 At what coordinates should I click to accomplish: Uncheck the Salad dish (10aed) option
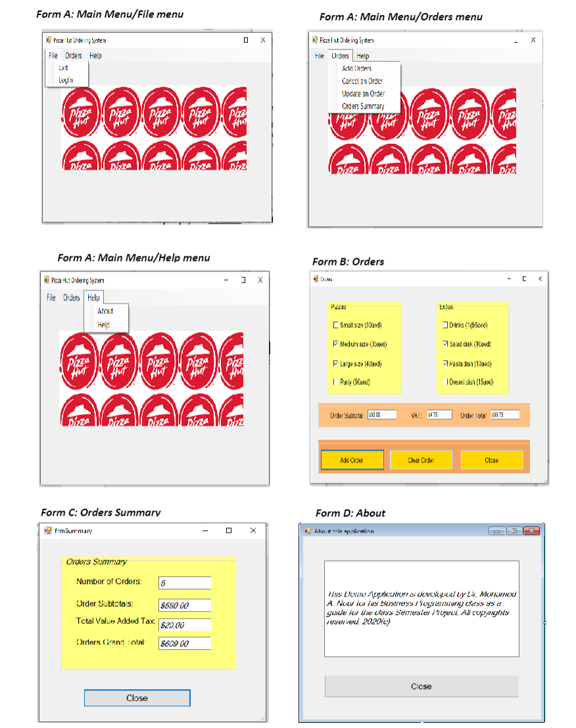click(x=446, y=343)
